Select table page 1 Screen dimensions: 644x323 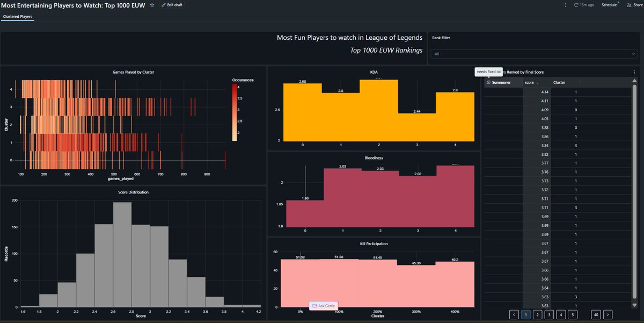[526, 314]
